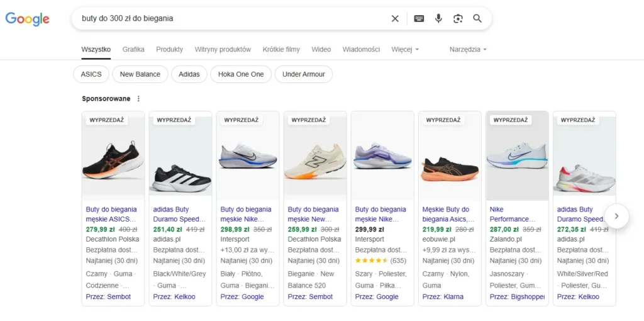Open the Narzędzia tools dropdown

[x=468, y=49]
